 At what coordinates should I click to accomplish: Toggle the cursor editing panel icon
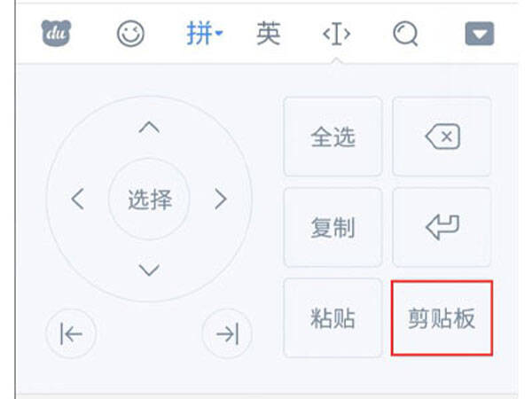[x=336, y=34]
